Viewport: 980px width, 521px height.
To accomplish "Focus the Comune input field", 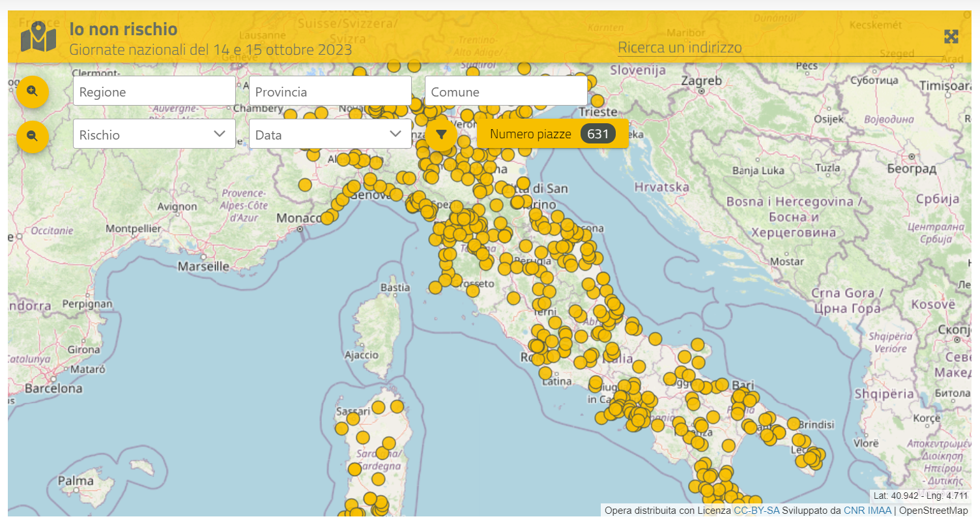I will [x=506, y=91].
